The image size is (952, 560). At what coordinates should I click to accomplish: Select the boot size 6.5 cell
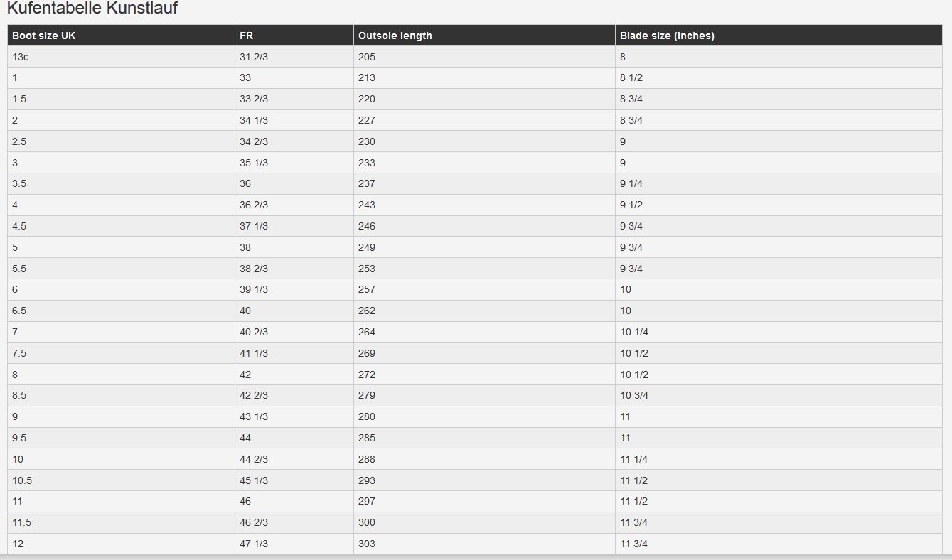pyautogui.click(x=19, y=311)
